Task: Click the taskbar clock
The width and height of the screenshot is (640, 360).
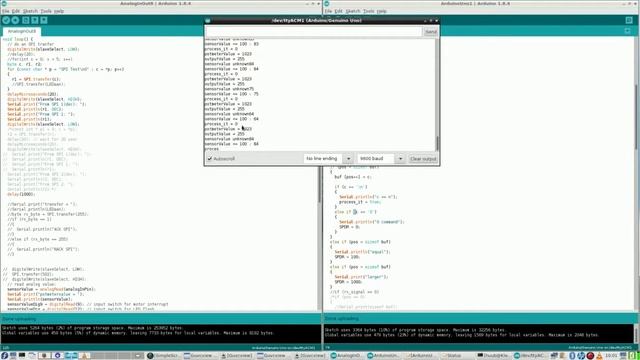Action: tap(611, 356)
